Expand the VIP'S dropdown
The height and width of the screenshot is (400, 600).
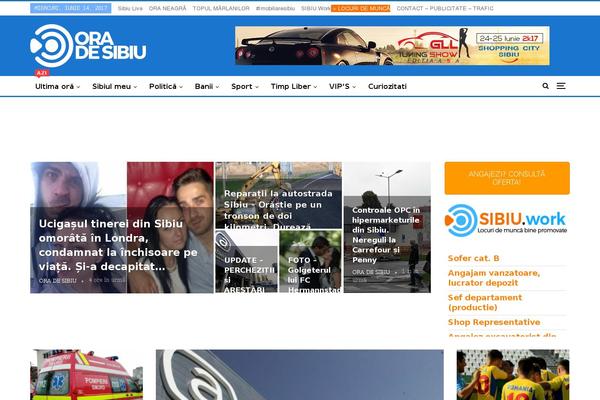(342, 87)
